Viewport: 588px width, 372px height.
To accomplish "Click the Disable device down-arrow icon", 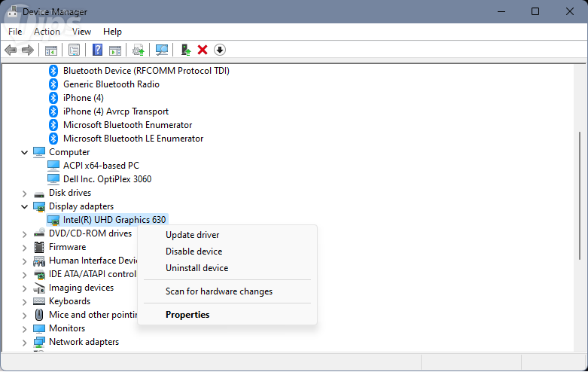I will [x=220, y=50].
